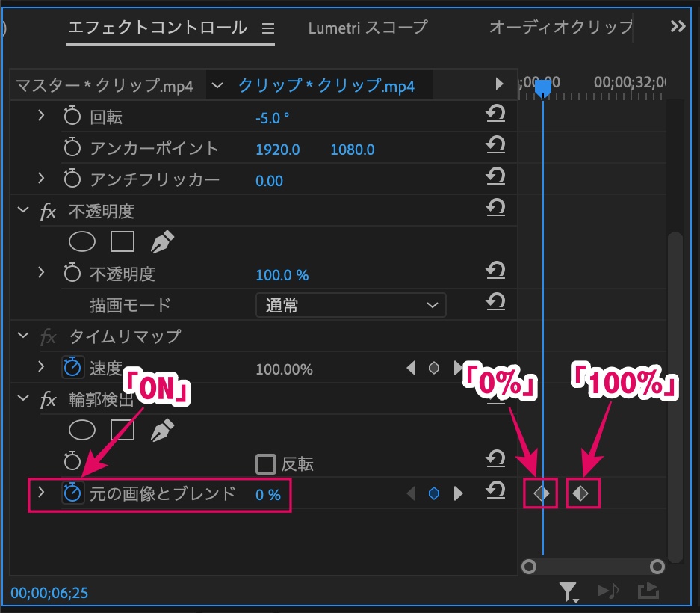Toggle the 速度 stopwatch animation
This screenshot has height=613, width=700.
pos(72,367)
